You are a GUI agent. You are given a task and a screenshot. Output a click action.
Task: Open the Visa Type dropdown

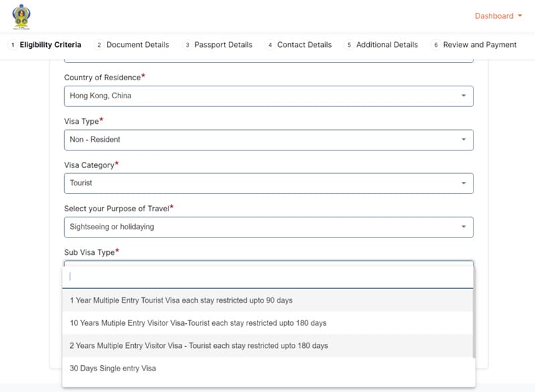(x=268, y=140)
